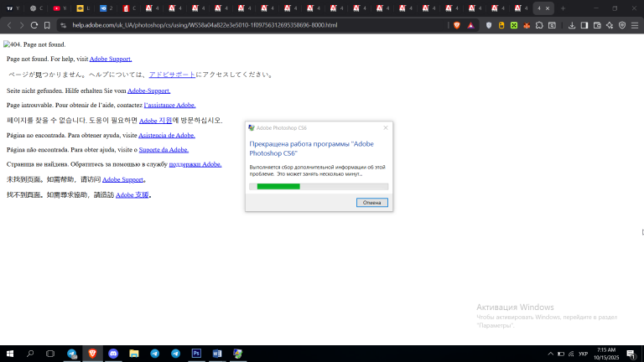Click the crash dialog heading Прекращена работа программы

pyautogui.click(x=311, y=148)
